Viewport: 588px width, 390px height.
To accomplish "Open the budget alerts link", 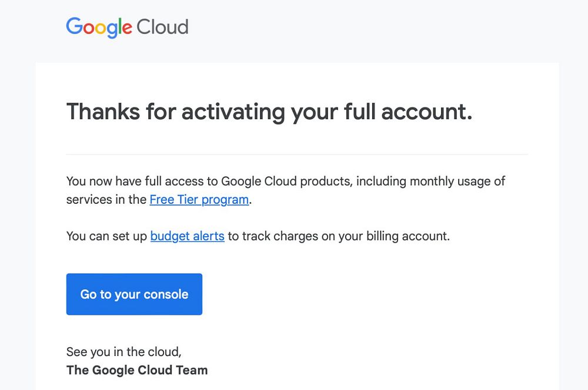I will pos(187,237).
